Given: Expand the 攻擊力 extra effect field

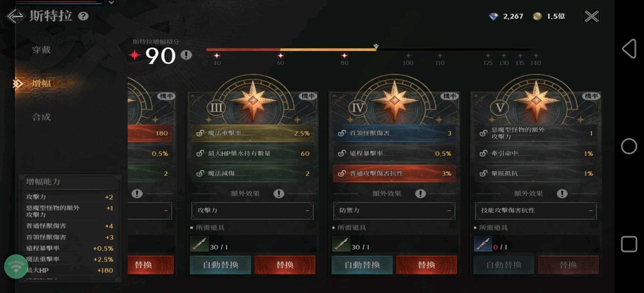Looking at the screenshot, I should pos(252,211).
